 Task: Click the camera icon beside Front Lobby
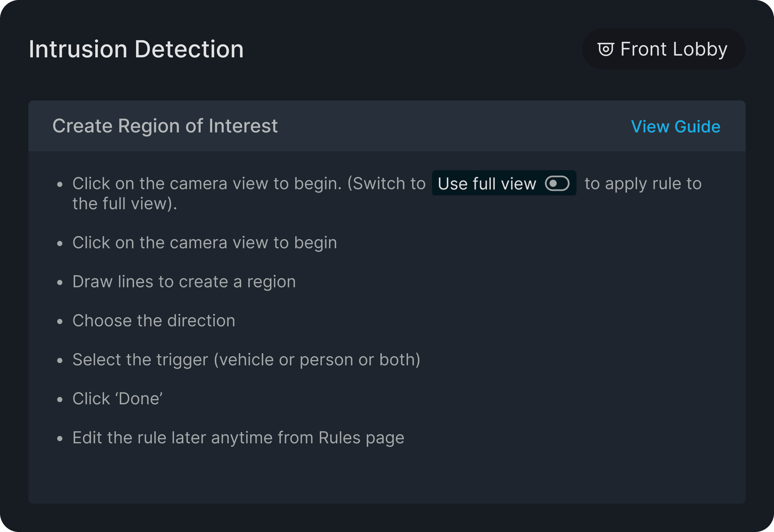point(606,49)
